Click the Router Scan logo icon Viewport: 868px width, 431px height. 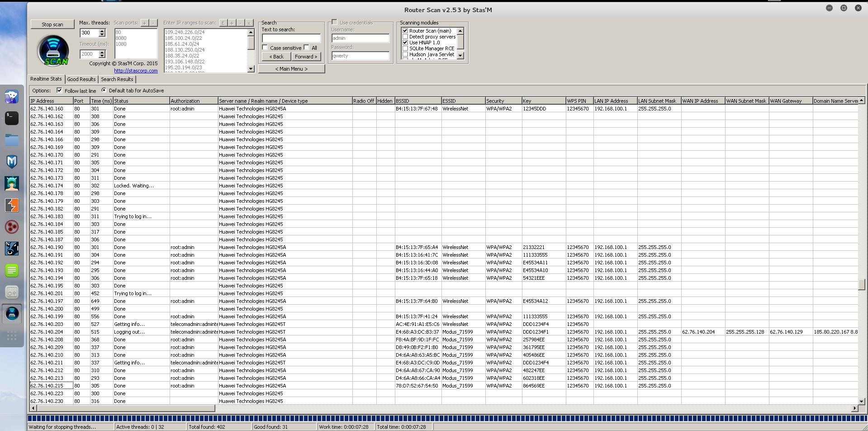point(54,51)
